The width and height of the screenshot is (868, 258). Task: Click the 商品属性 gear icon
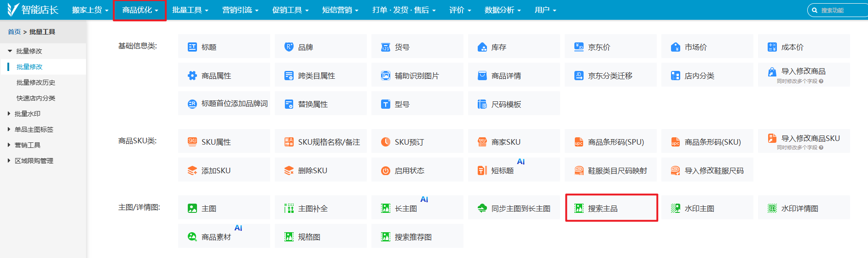tap(192, 76)
